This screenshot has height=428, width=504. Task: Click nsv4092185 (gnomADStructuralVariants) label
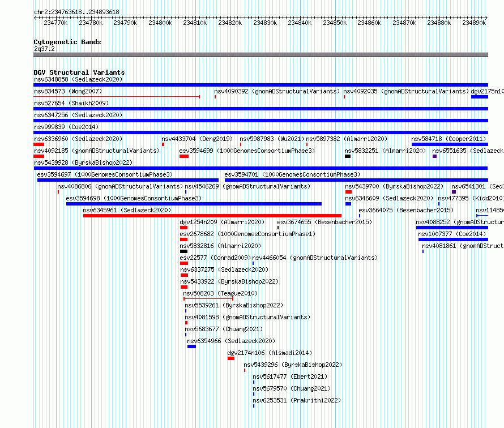click(x=97, y=151)
